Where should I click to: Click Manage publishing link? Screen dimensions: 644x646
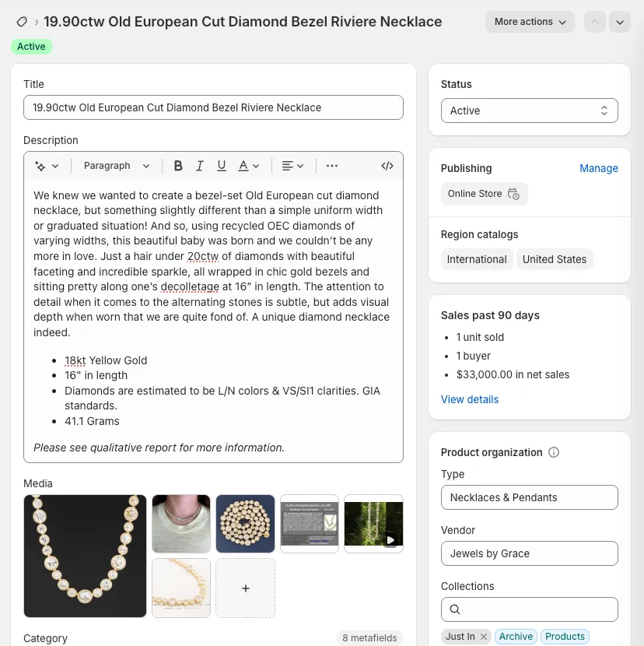click(x=599, y=168)
